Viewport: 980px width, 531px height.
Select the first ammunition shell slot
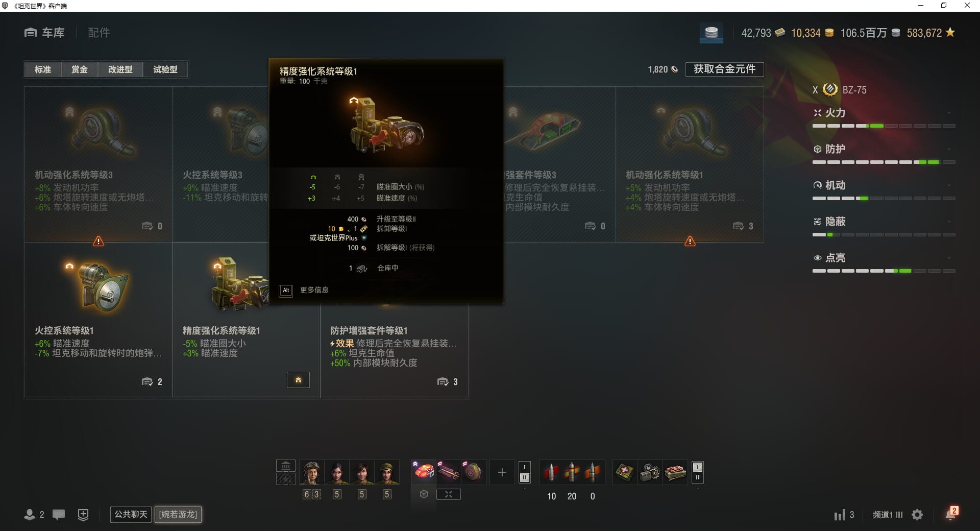(x=551, y=472)
